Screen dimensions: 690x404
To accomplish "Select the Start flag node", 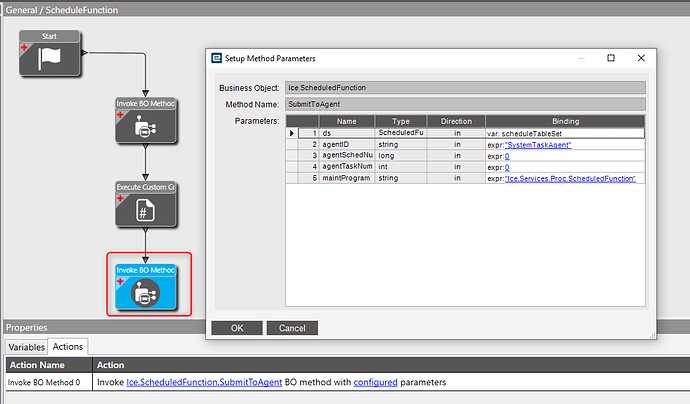I will pyautogui.click(x=50, y=53).
